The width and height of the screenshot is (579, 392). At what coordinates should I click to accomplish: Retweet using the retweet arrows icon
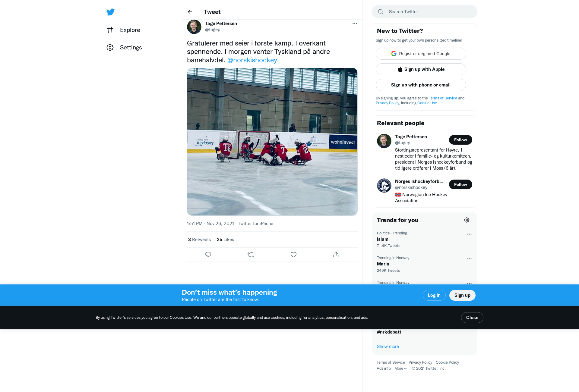tap(251, 255)
